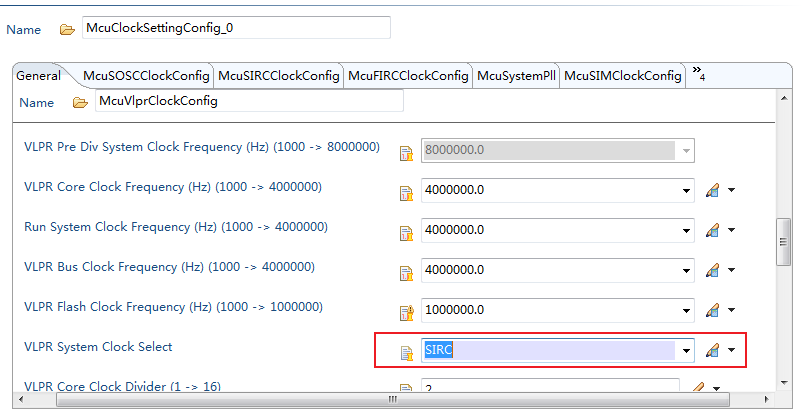
Task: Click VLPR Pre Div System Clock Frequency label
Action: pos(202,147)
